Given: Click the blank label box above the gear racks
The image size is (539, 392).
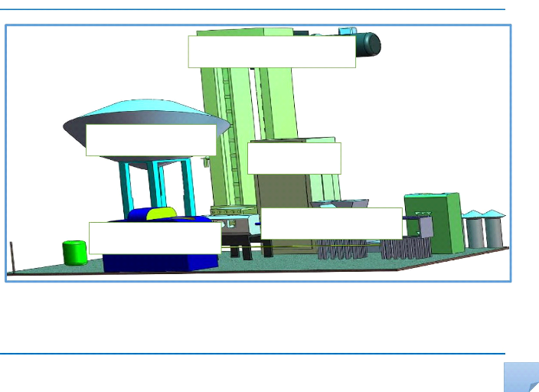Looking at the screenshot, I should click(332, 223).
